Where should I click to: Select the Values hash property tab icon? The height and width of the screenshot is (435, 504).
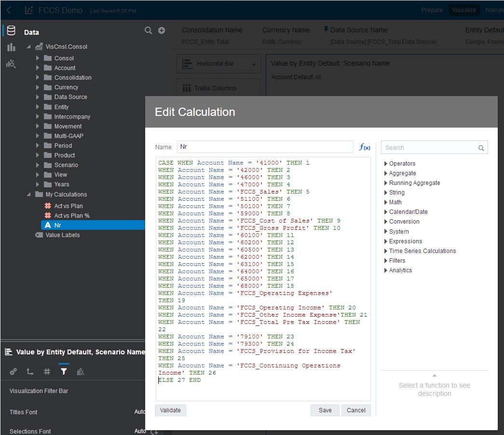47,371
